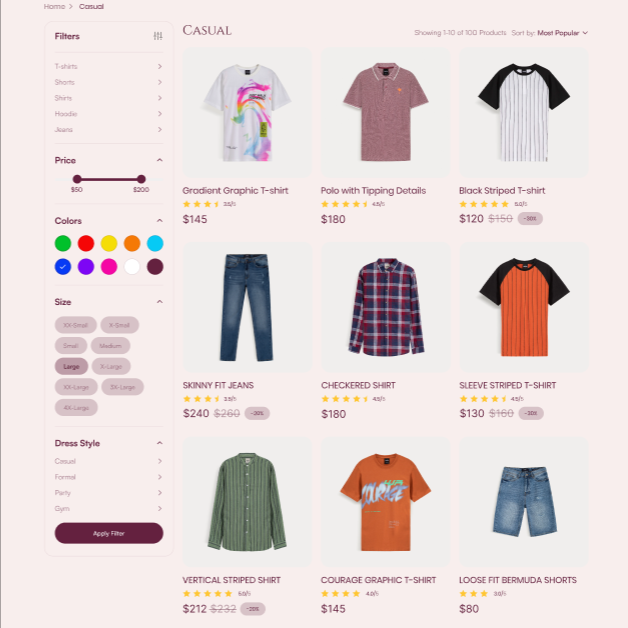
Task: Click the arrow beside Gym dress style
Action: pyautogui.click(x=160, y=509)
